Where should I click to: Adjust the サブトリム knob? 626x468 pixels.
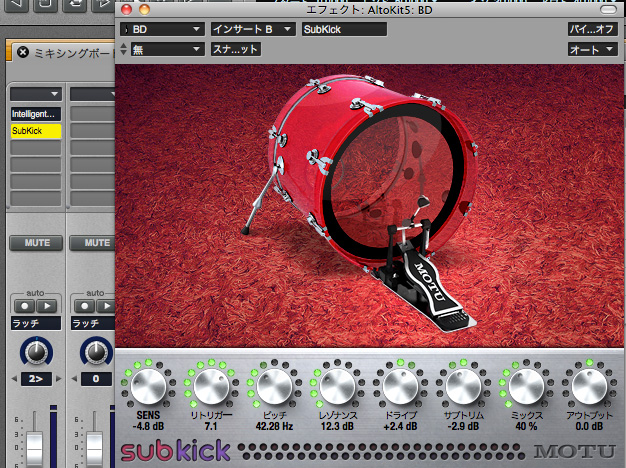(x=463, y=386)
